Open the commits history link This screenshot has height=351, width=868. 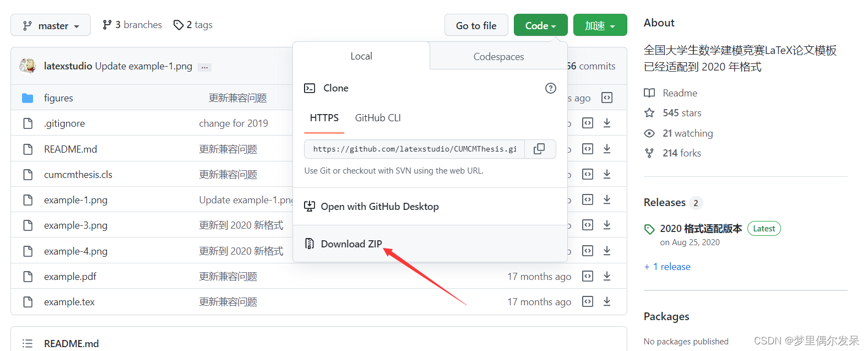(x=592, y=66)
